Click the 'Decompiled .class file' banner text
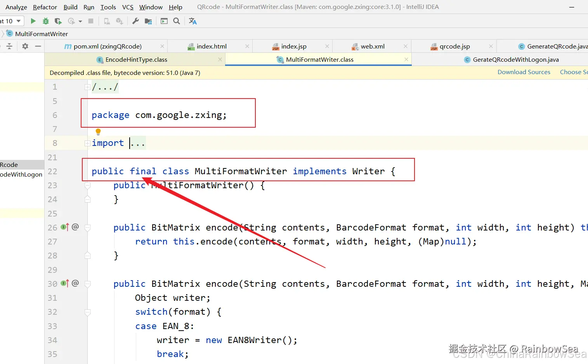Screen dimensions: 588x364 [x=125, y=73]
